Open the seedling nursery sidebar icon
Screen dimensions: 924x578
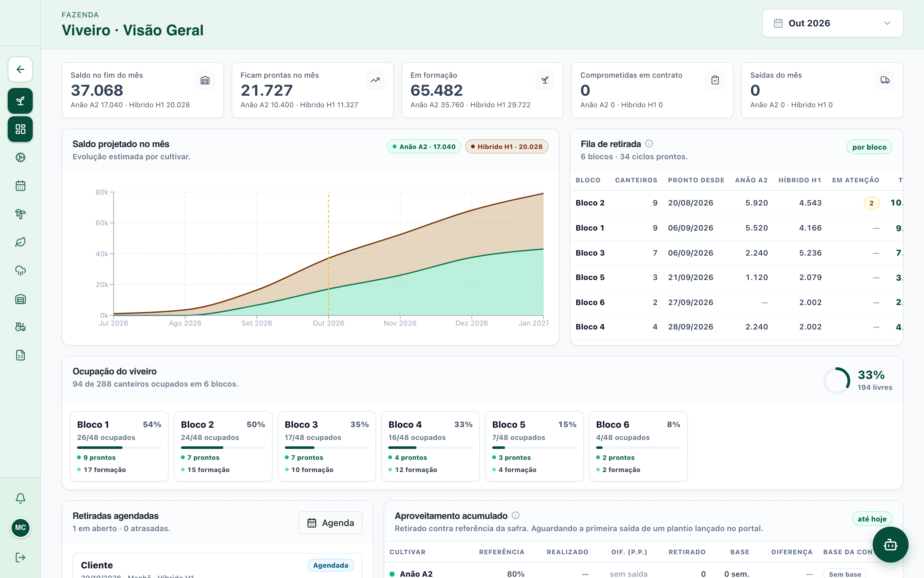[20, 101]
